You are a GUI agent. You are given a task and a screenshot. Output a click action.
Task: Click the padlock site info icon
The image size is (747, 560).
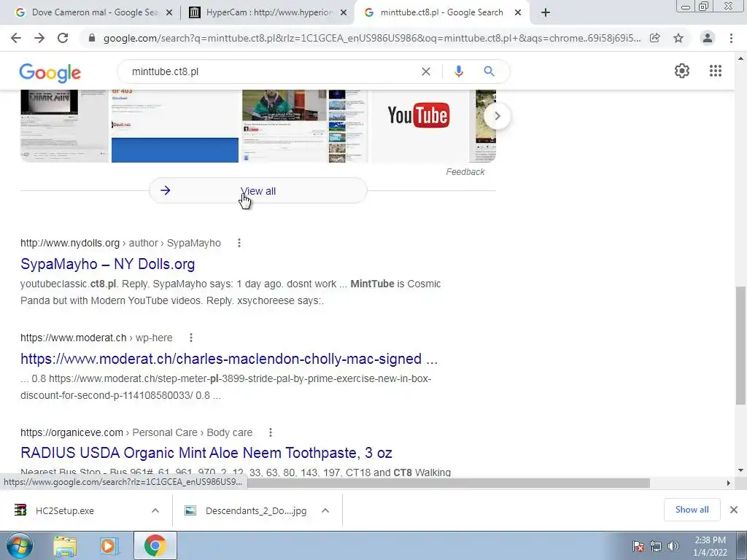coord(92,38)
